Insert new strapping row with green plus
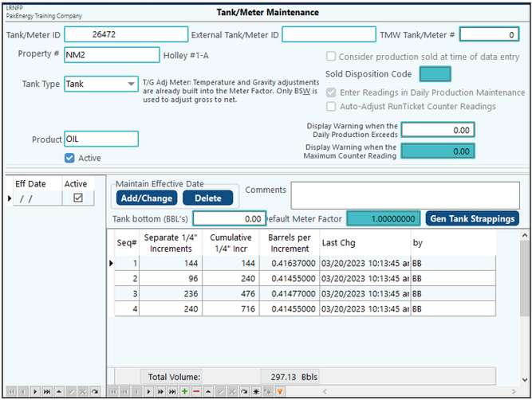Viewport: 532px width, 400px height. pos(184,391)
